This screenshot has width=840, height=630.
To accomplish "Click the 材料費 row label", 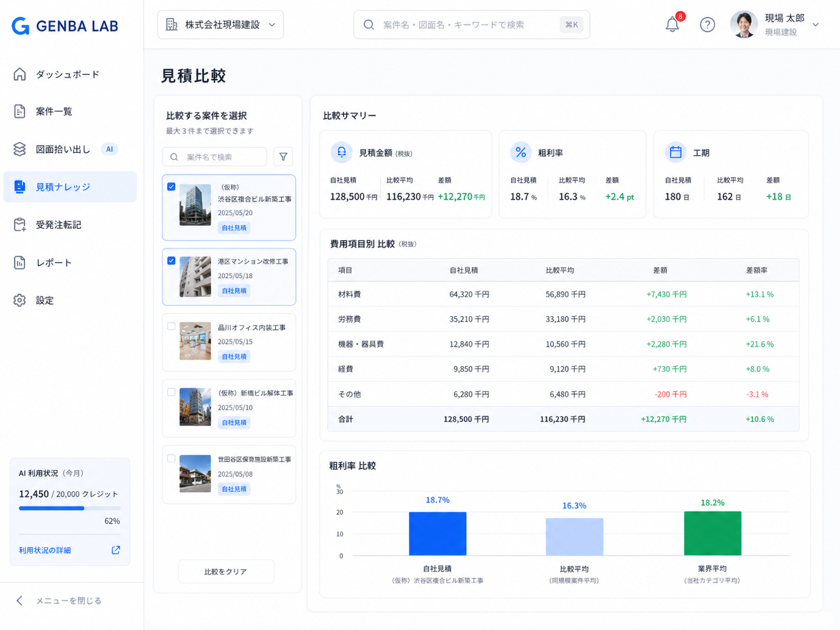I will pyautogui.click(x=349, y=294).
